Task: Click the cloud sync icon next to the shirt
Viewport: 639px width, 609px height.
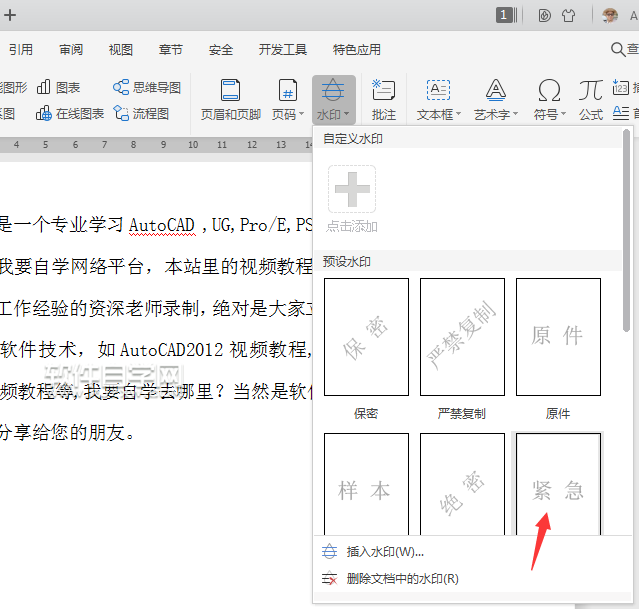Action: [544, 15]
